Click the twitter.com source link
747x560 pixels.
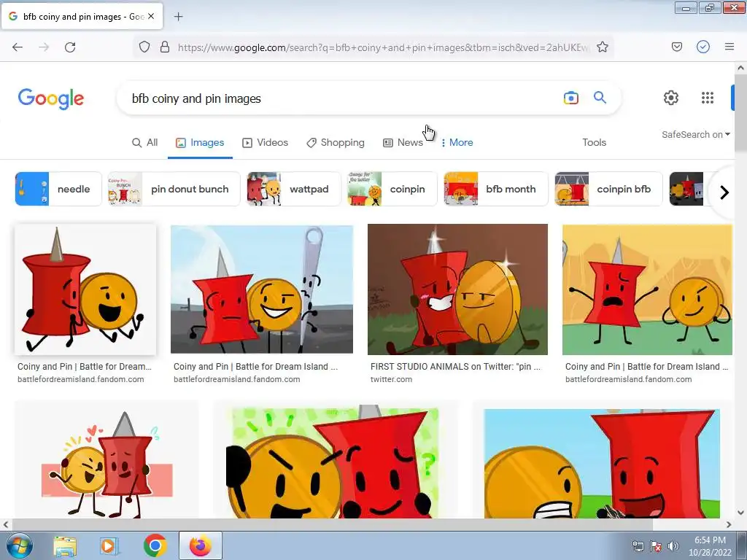click(391, 379)
